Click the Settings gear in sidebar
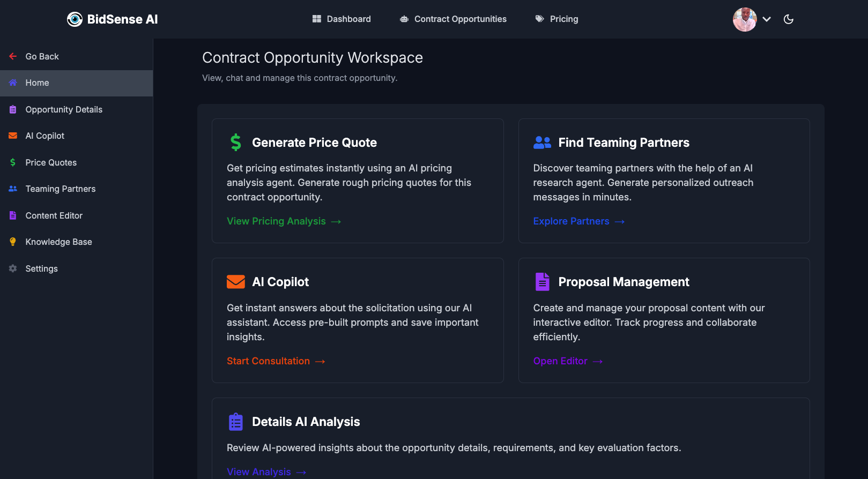Screen dimensions: 868x479 tap(12, 268)
